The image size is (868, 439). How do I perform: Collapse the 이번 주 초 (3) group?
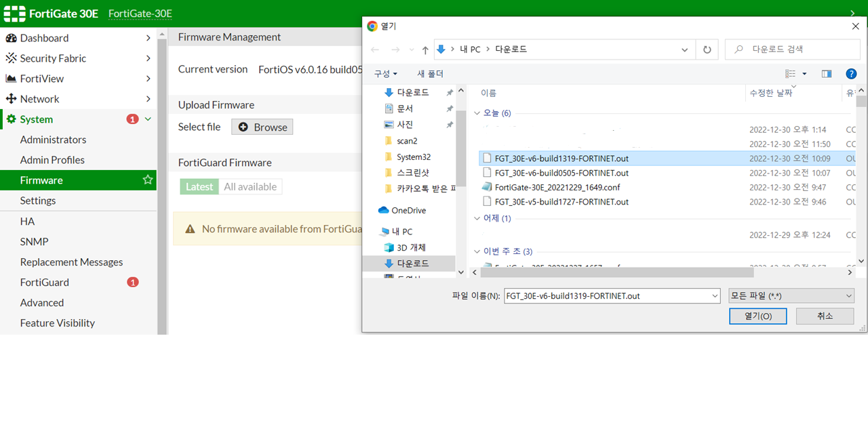477,251
